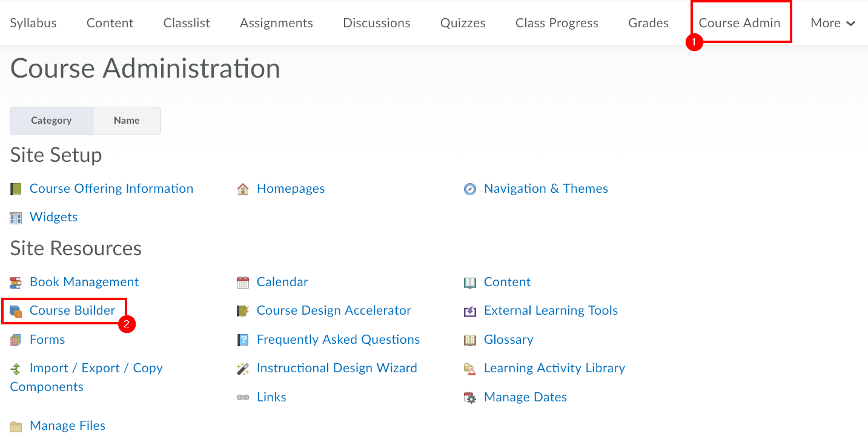The height and width of the screenshot is (442, 868).
Task: Click the chain-link icon next to Links
Action: 243,397
